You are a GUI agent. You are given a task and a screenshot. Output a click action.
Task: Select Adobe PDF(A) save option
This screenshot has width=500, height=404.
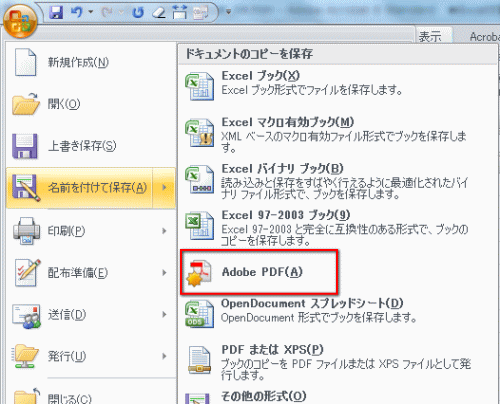pos(259,272)
